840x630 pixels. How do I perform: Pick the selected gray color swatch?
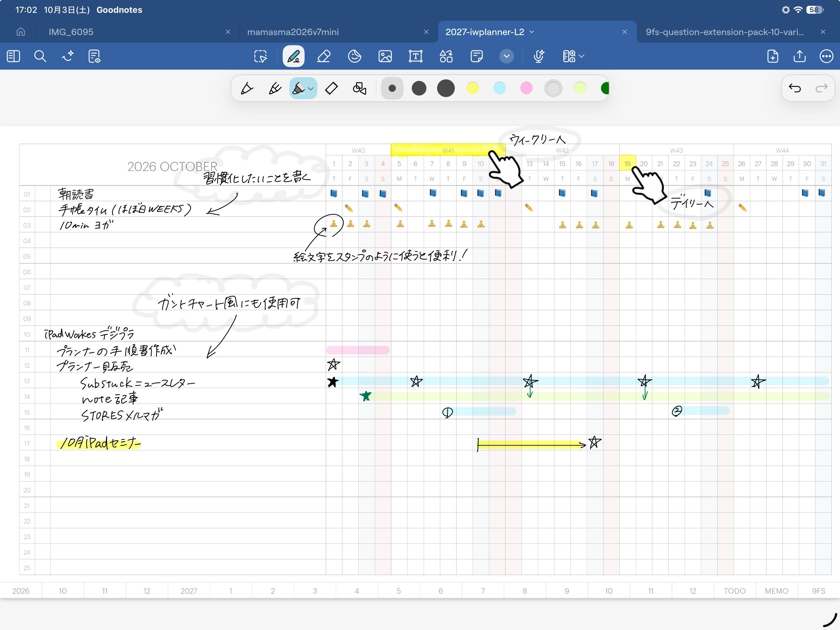coord(553,89)
